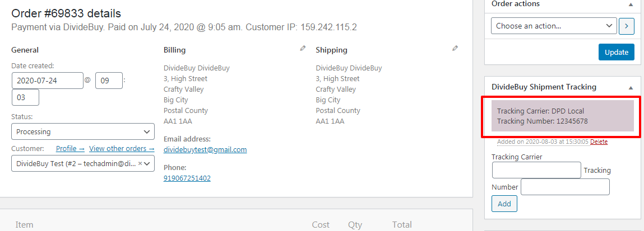This screenshot has height=231, width=644.
Task: Focus the Tracking Carrier text field
Action: pyautogui.click(x=536, y=170)
